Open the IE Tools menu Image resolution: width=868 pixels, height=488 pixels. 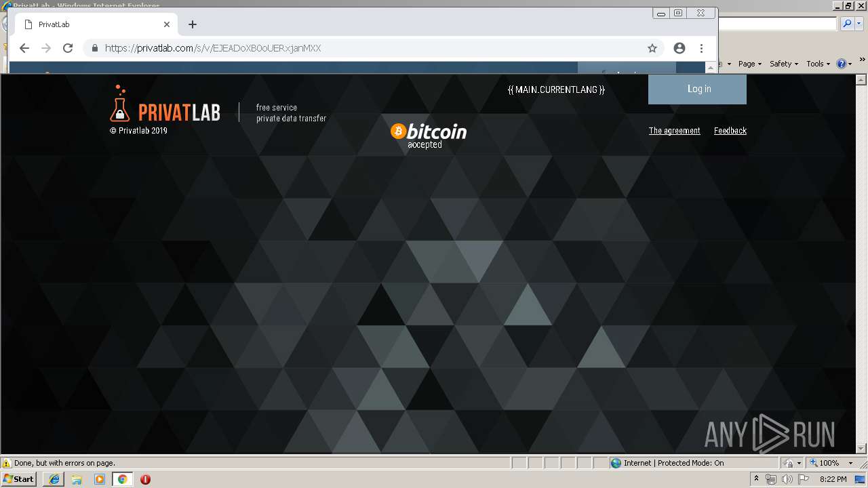818,64
